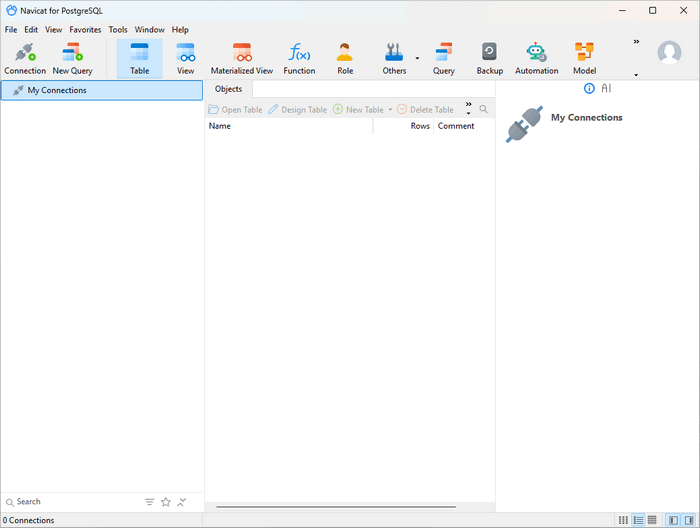Open the New Table dropdown arrow
Viewport: 700px width, 528px height.
coord(390,110)
